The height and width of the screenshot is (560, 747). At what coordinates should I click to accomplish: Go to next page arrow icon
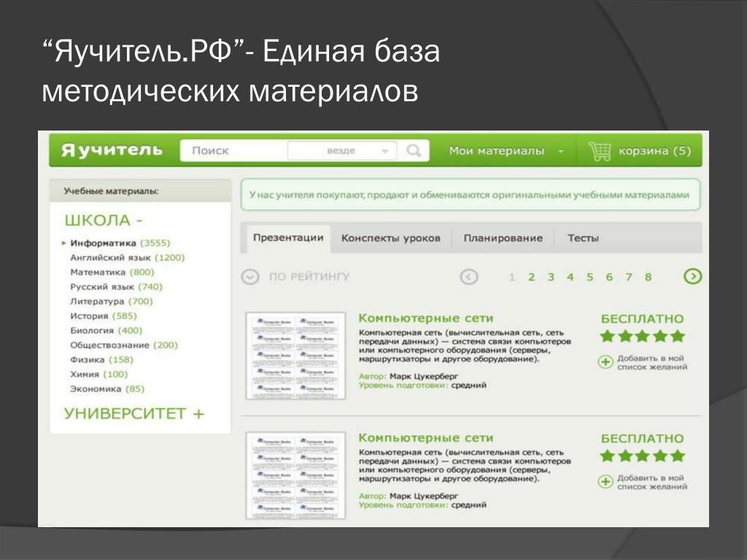point(693,276)
